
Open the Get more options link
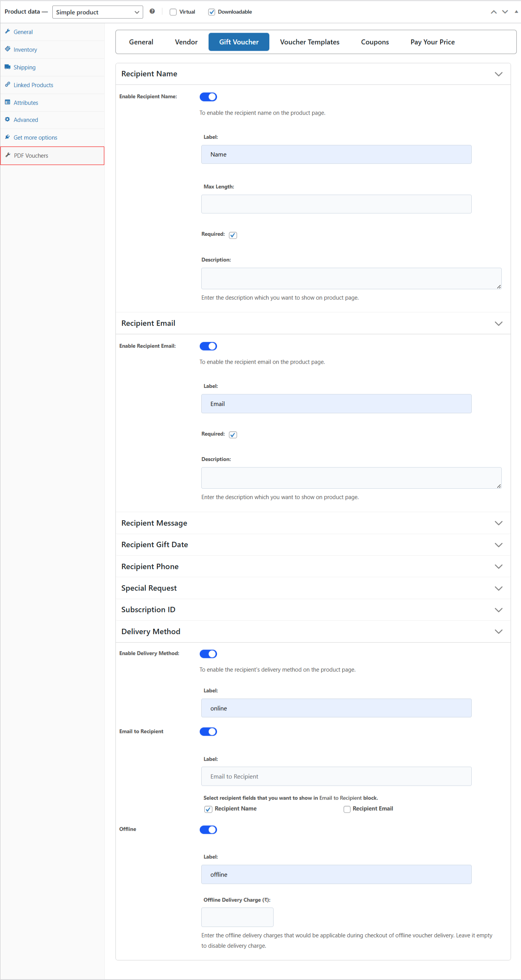35,138
